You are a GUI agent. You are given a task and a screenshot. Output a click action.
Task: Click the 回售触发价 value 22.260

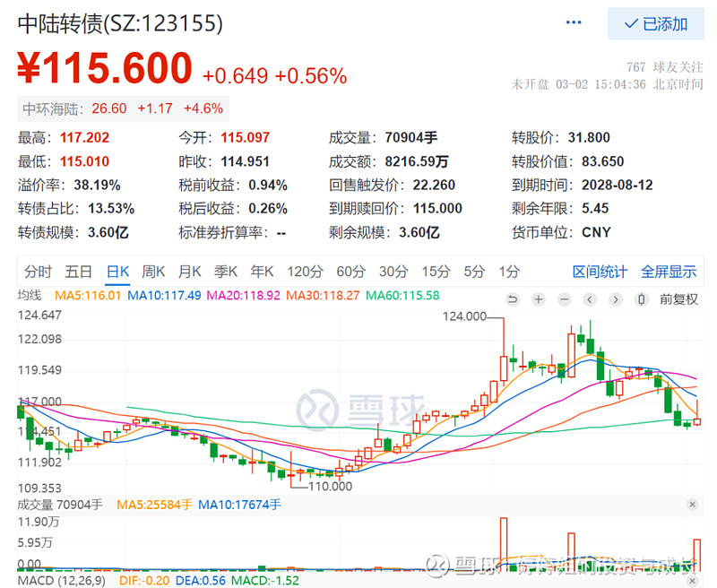pyautogui.click(x=434, y=186)
